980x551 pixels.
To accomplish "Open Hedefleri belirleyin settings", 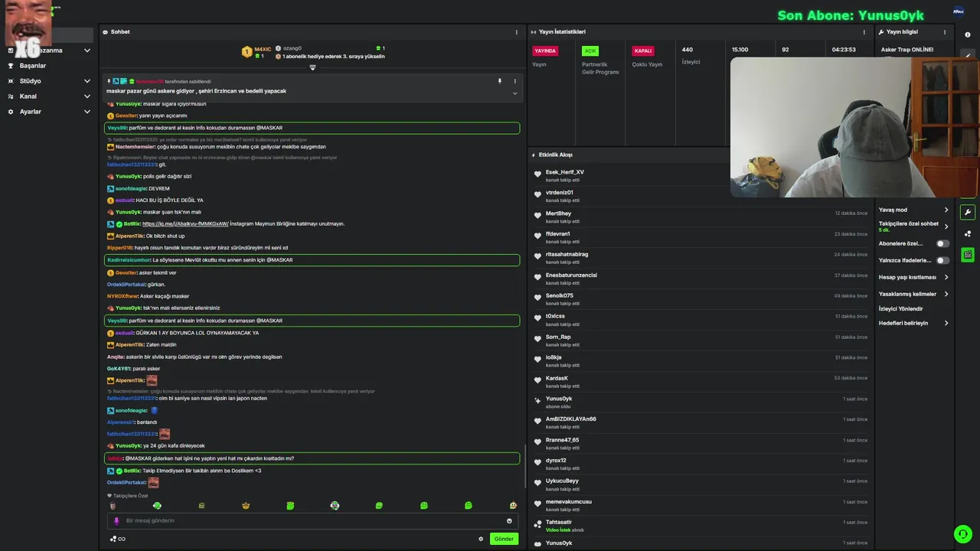I will [913, 323].
